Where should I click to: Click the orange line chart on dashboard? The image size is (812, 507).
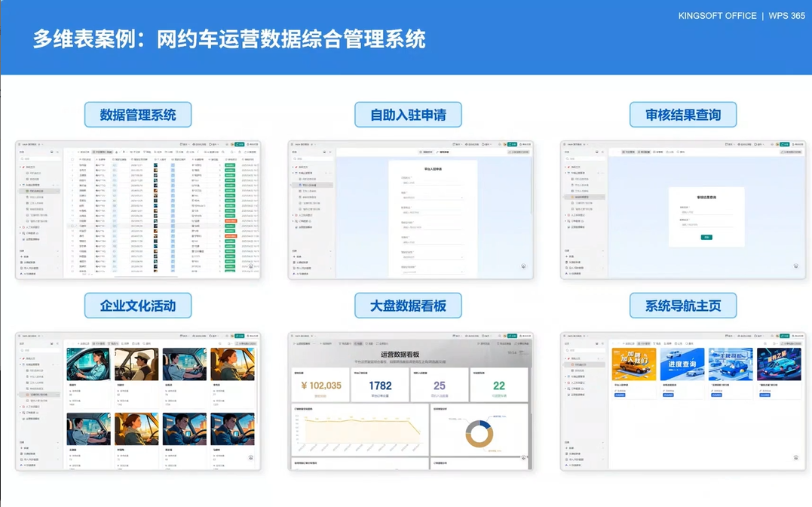pyautogui.click(x=359, y=432)
